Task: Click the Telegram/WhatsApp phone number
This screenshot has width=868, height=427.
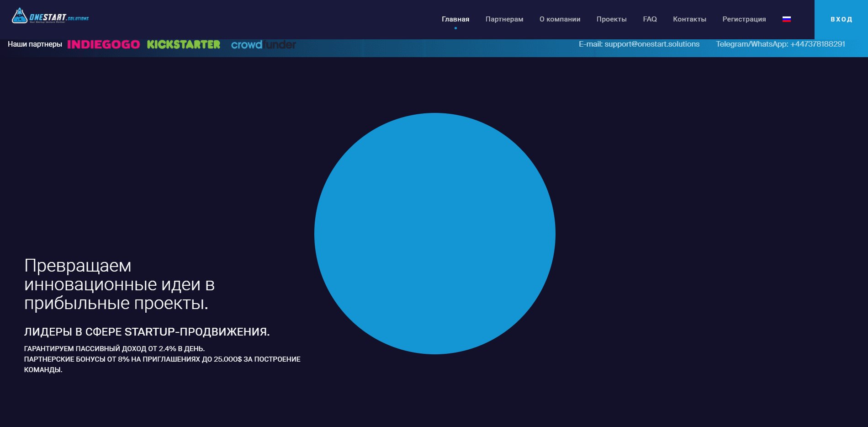Action: pyautogui.click(x=817, y=44)
